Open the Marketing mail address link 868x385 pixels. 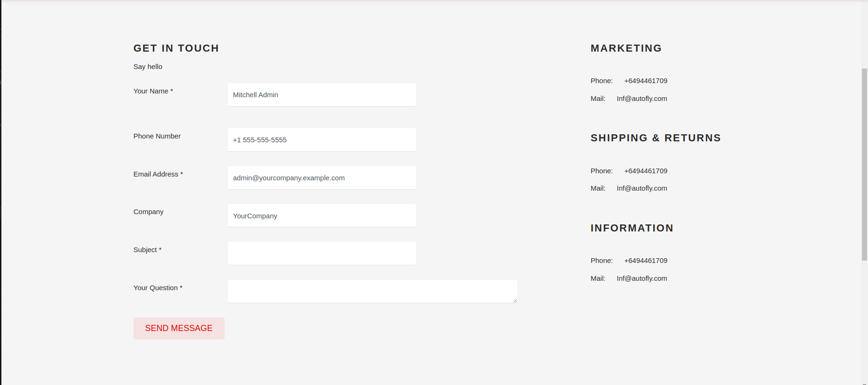tap(642, 99)
